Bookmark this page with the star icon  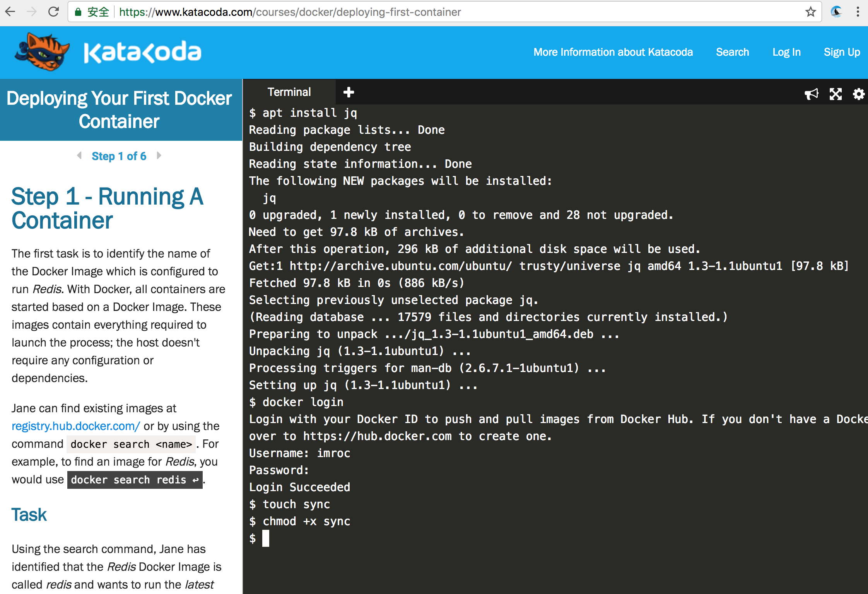coord(811,12)
